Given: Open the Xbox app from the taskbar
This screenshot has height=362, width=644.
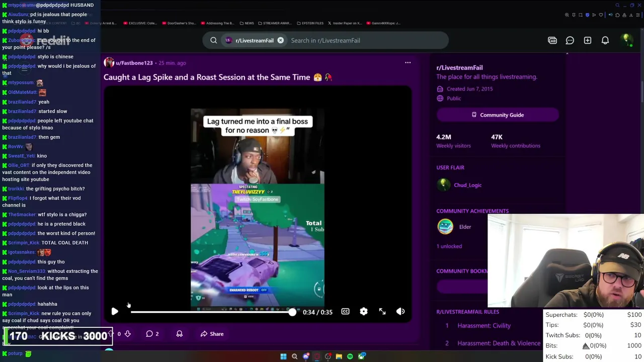Looking at the screenshot, I should [361, 356].
